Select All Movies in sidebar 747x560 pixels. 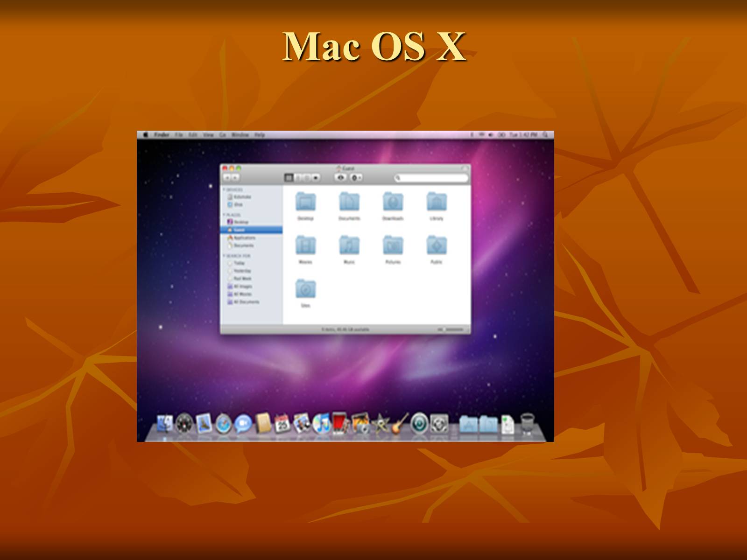click(x=252, y=294)
